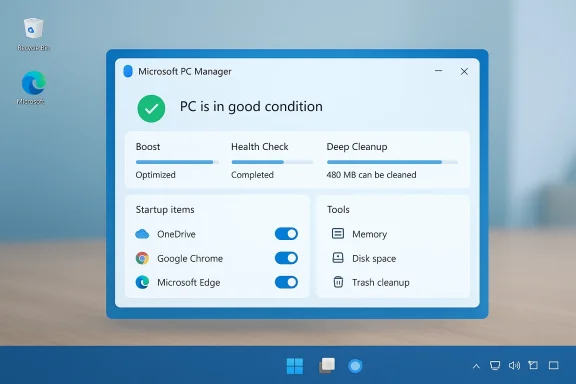Click the Microsoft Edge icon in Startup items
Viewport: 576px width, 384px height.
coord(142,282)
